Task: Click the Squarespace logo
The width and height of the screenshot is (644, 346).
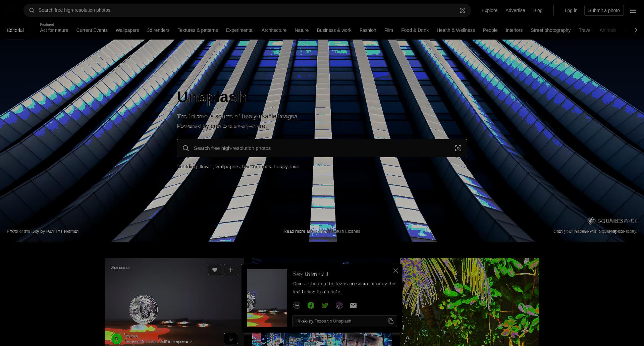Action: tap(612, 221)
